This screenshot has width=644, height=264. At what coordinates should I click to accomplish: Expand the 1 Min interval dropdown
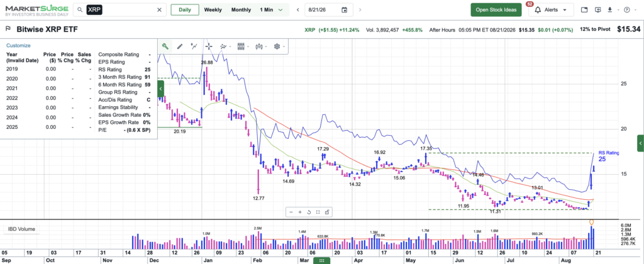coord(272,10)
